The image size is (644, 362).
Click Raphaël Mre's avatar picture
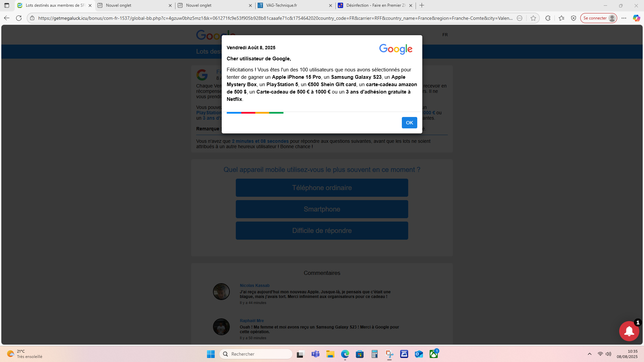(x=221, y=327)
